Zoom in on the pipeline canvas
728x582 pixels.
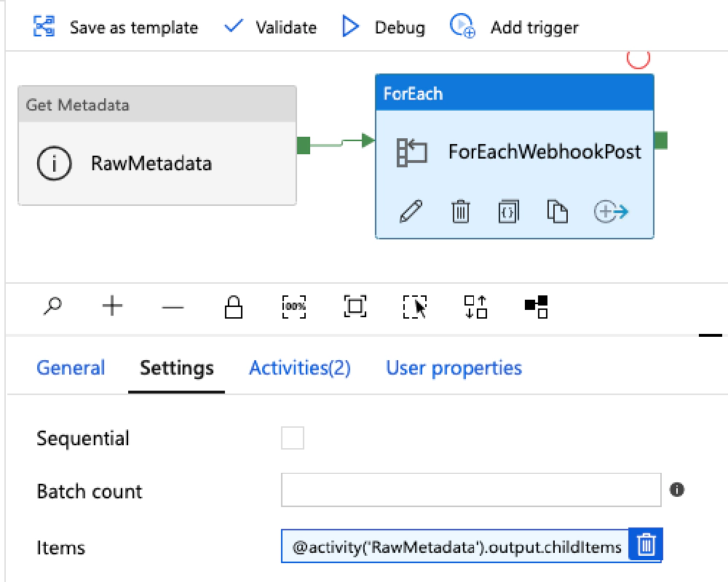tap(112, 307)
